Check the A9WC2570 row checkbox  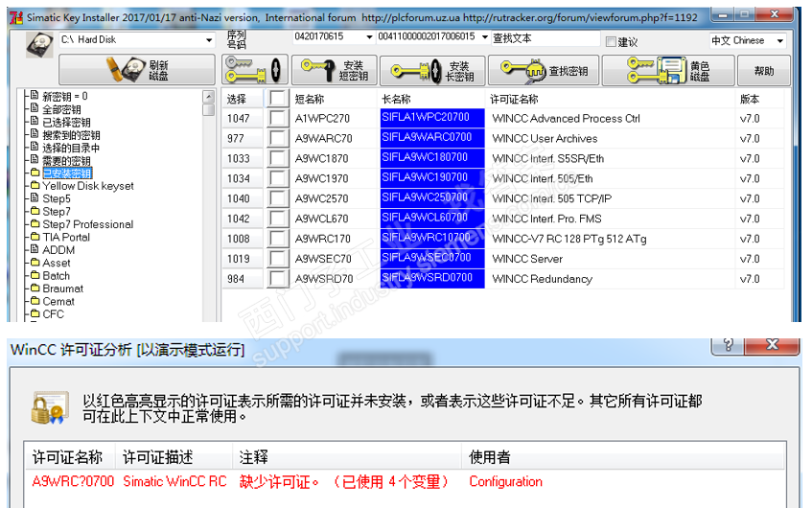coord(278,198)
